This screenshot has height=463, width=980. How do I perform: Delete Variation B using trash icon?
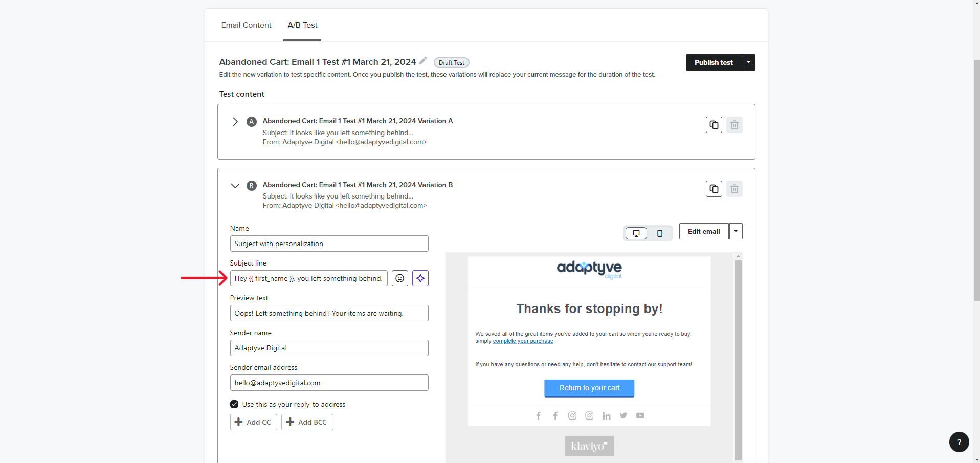(734, 189)
